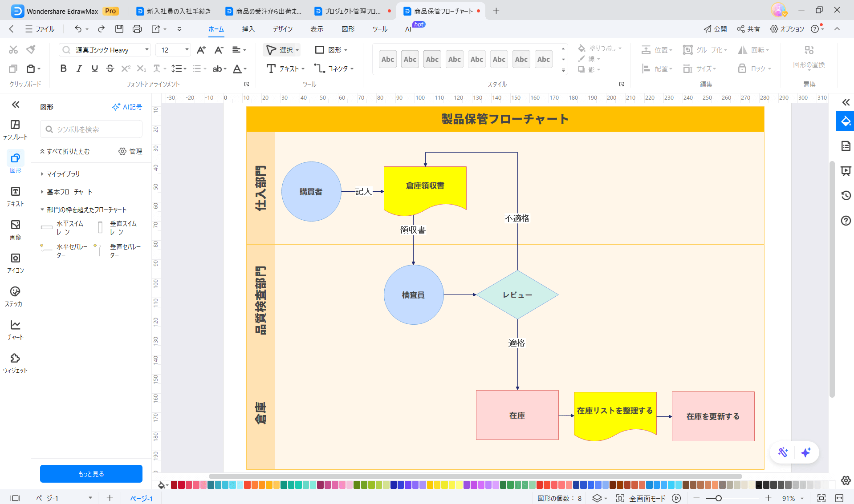Click fit-to-page icon in status bar

pyautogui.click(x=821, y=498)
